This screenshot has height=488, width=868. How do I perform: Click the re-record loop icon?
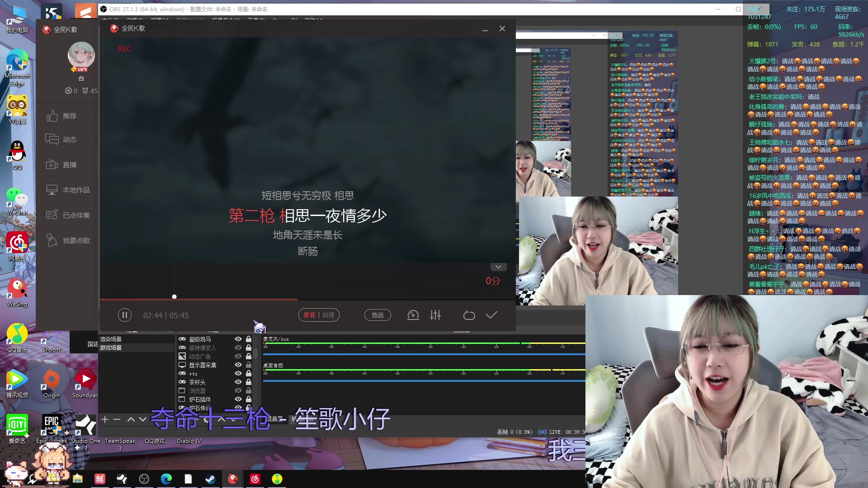pos(469,315)
